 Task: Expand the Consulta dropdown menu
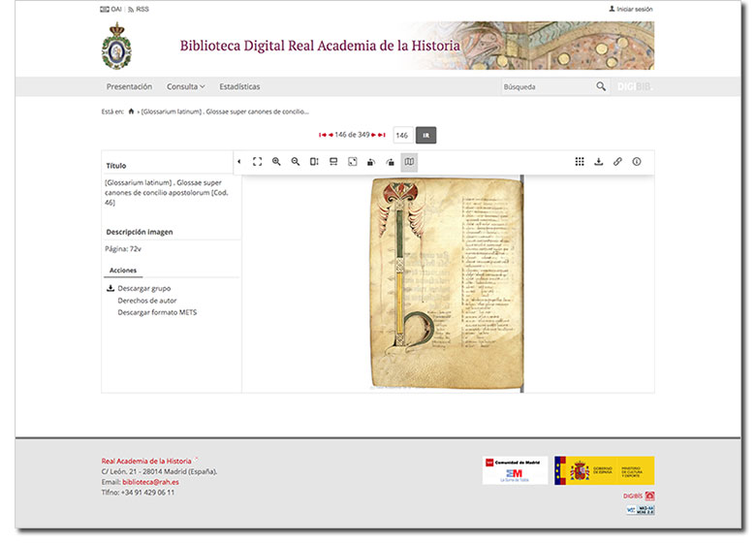click(x=186, y=87)
